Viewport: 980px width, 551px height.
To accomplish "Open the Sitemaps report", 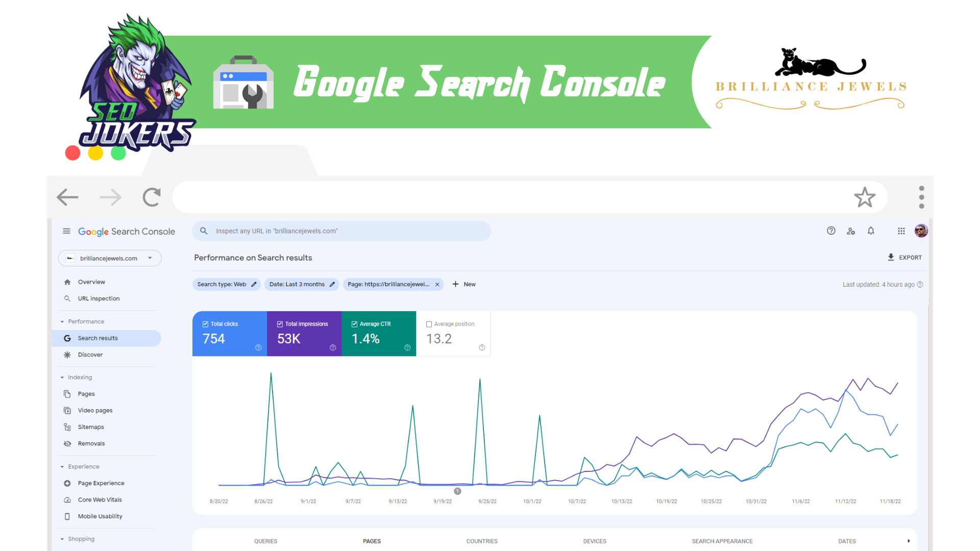I will 91,427.
